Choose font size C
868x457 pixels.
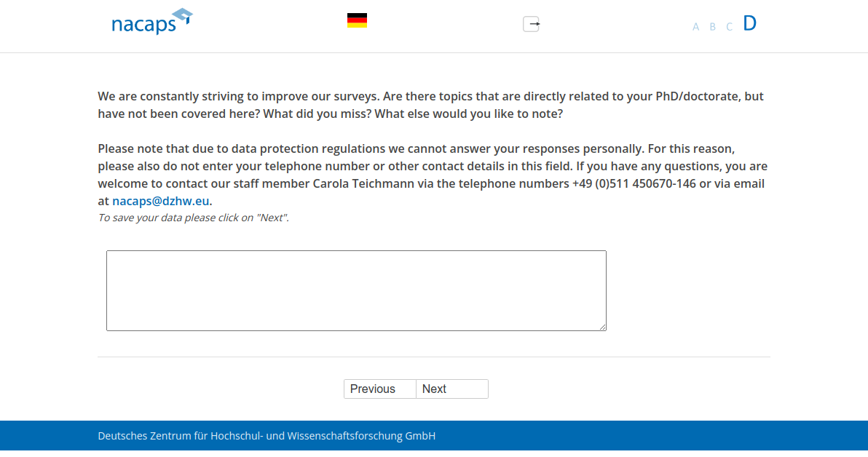pyautogui.click(x=729, y=27)
